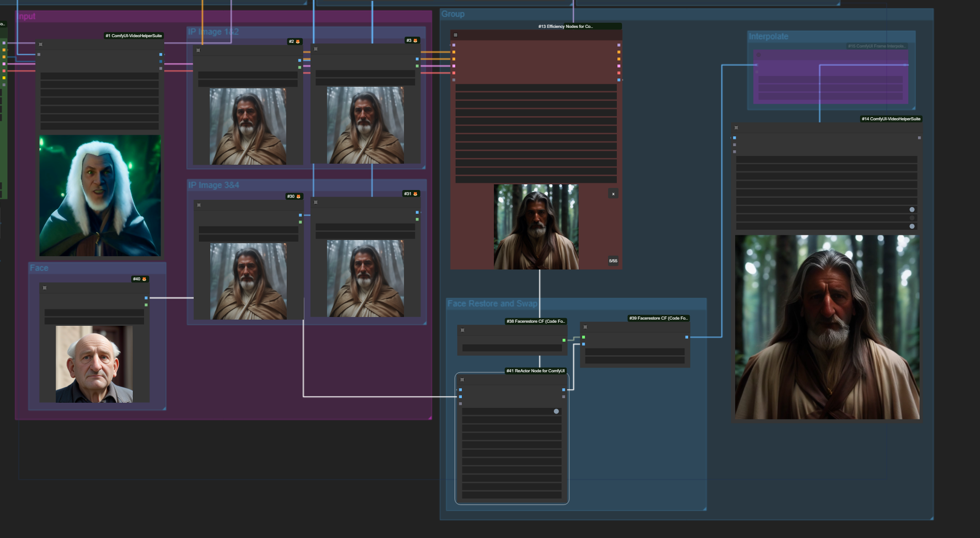
Task: Click resize corner of the Interpolate group
Action: tap(913, 107)
